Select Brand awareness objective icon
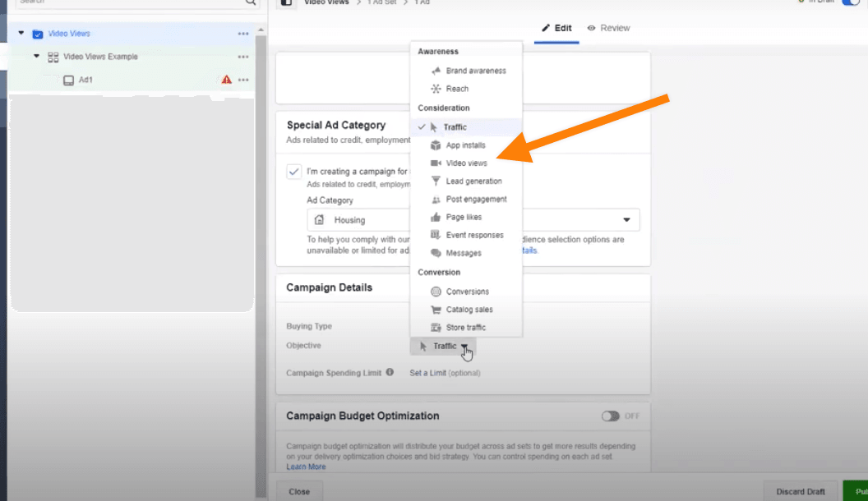868x501 pixels. point(436,71)
